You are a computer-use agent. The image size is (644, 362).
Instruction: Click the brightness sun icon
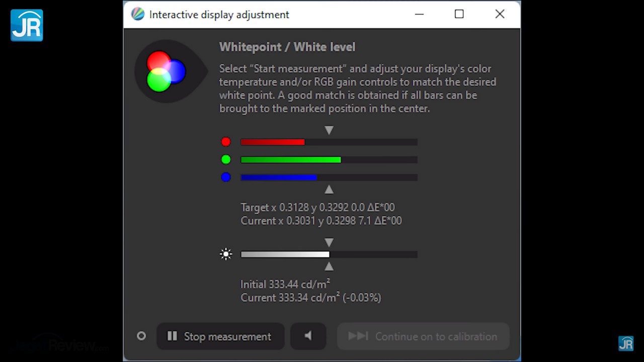pyautogui.click(x=226, y=254)
